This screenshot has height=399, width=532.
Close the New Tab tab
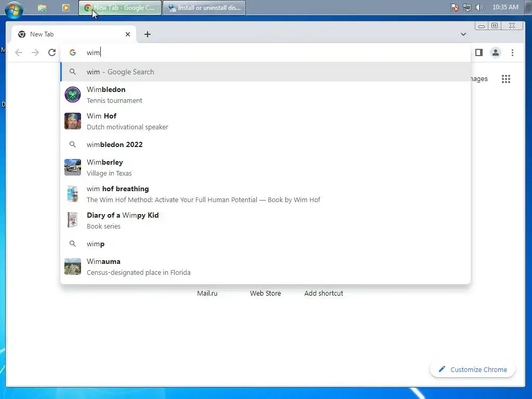point(128,34)
